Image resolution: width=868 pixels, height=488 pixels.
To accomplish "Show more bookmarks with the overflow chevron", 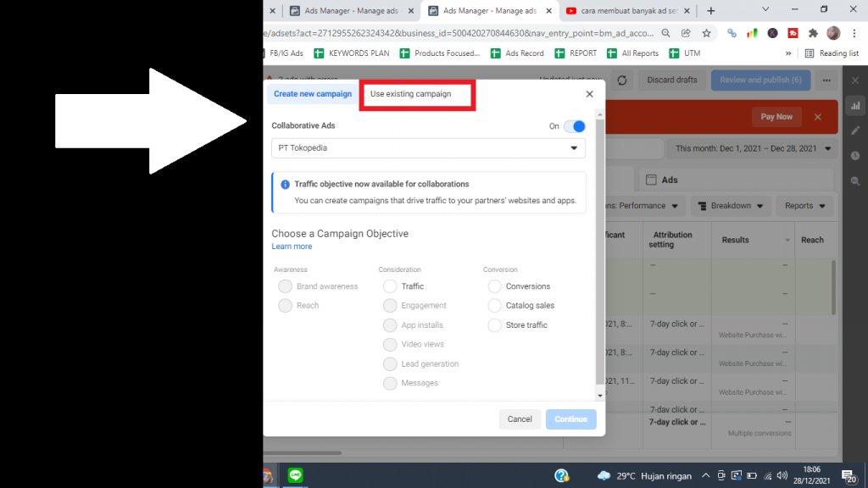I will click(x=788, y=53).
